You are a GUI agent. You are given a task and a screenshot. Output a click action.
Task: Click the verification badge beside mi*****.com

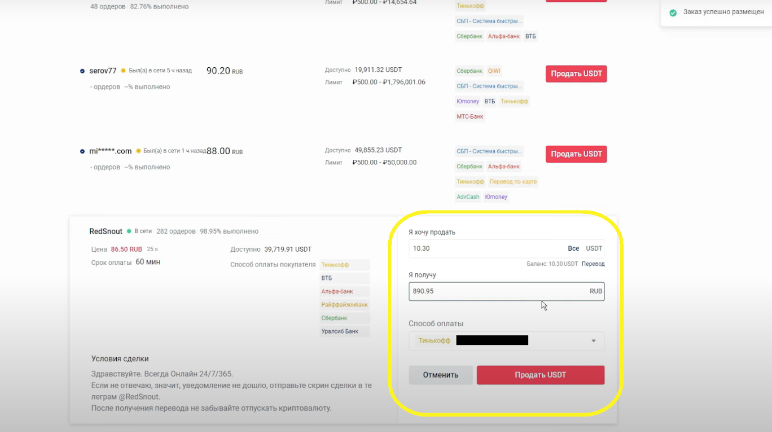coord(82,151)
